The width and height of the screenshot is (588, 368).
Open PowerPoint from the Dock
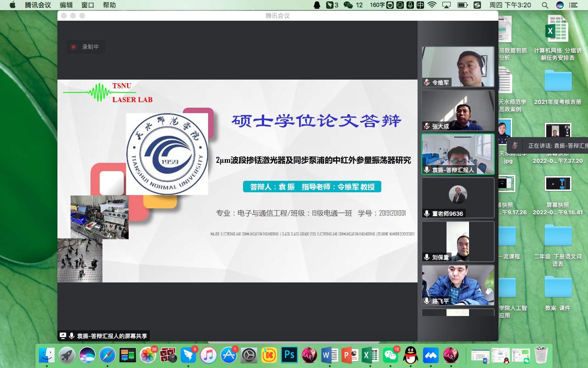coord(350,355)
